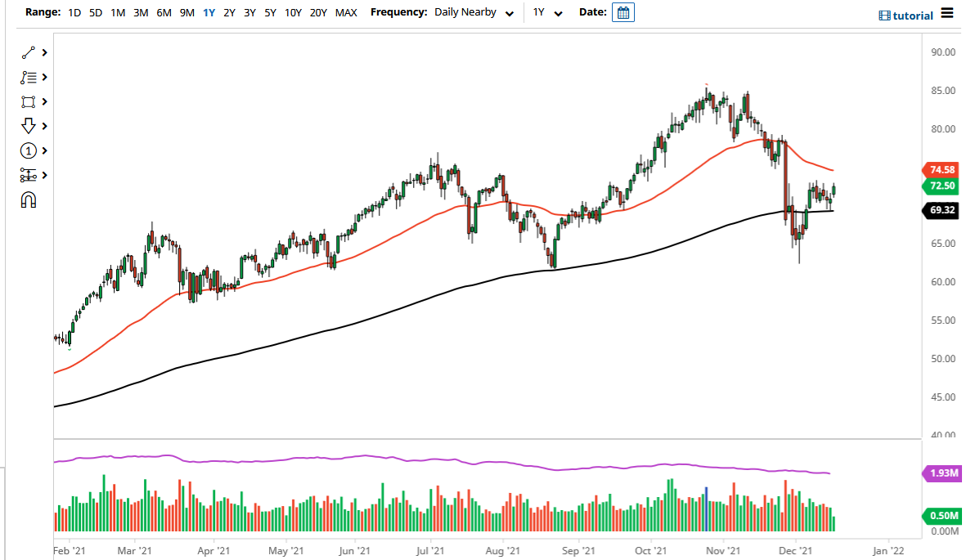The image size is (971, 560).
Task: Enable magnet mode for drawings
Action: pos(29,199)
